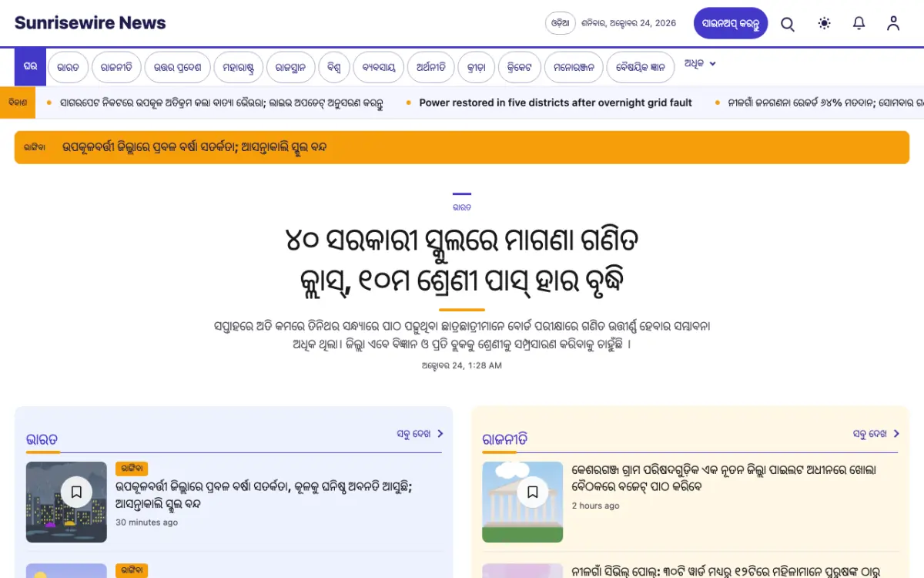924x578 pixels.
Task: Open the କ୍ରୀଡ଼ା navigation tab
Action: click(x=476, y=67)
